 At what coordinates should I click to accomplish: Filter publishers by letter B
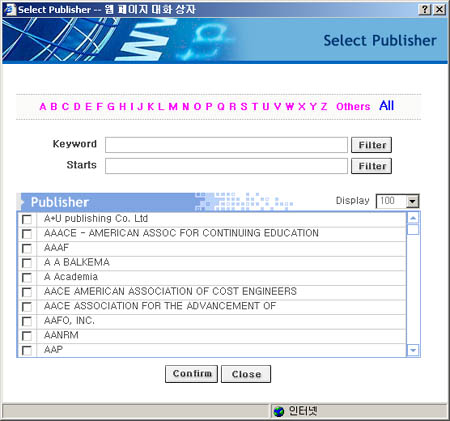pyautogui.click(x=54, y=107)
